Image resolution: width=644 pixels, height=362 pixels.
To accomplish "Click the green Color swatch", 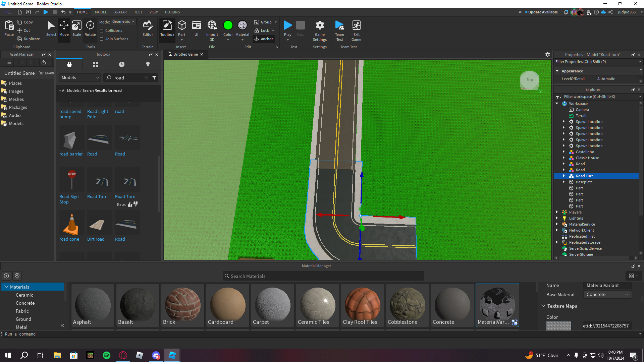I will [228, 25].
